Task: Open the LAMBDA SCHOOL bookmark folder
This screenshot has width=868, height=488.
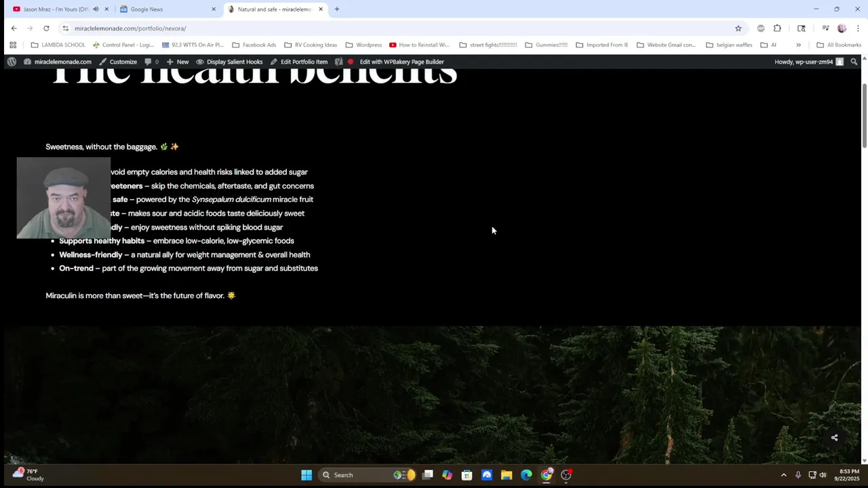Action: 58,45
